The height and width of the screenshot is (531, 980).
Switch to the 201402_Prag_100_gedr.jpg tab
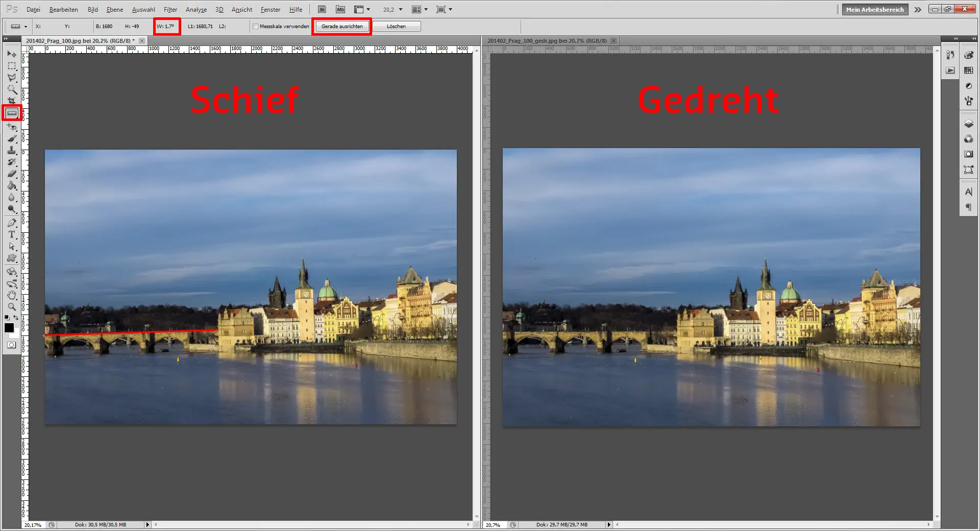[x=546, y=41]
